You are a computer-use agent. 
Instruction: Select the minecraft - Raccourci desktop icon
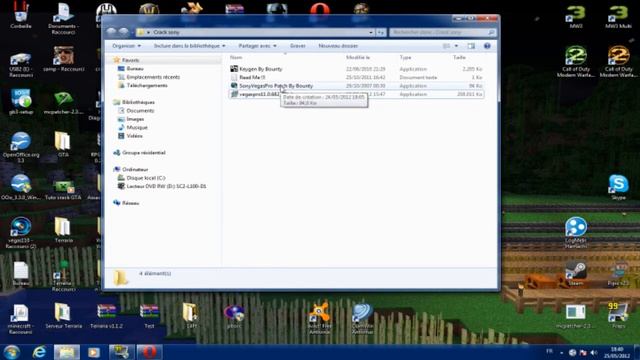click(x=20, y=318)
